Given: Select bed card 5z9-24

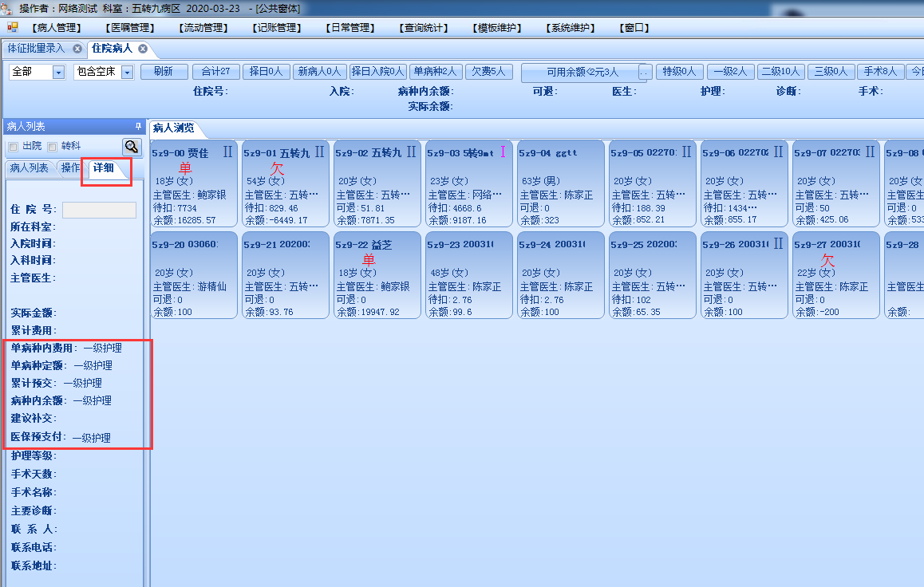Looking at the screenshot, I should pyautogui.click(x=560, y=275).
